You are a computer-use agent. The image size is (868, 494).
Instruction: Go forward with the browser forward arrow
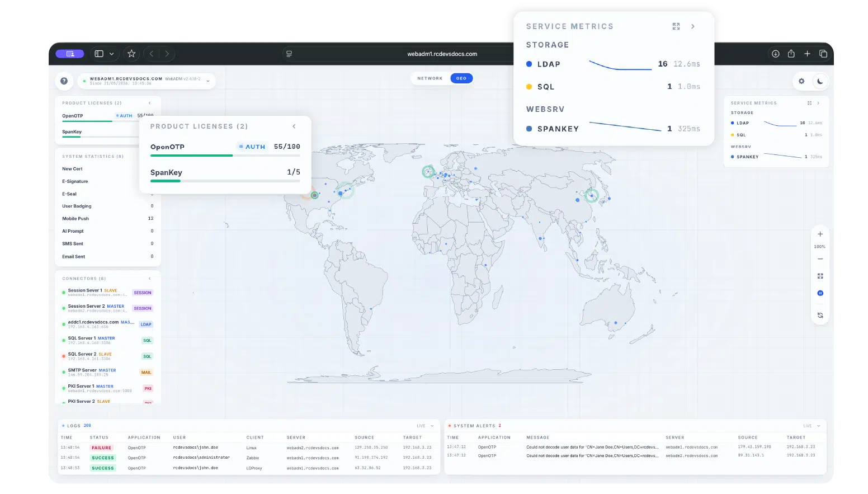click(x=167, y=54)
